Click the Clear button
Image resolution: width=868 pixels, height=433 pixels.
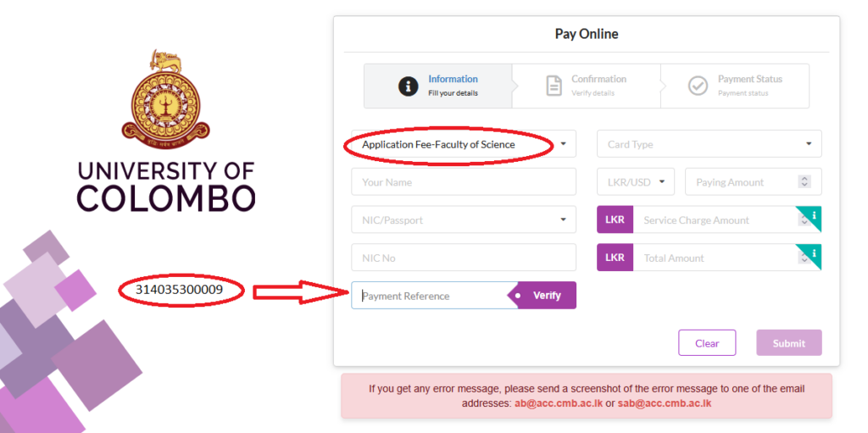coord(707,342)
